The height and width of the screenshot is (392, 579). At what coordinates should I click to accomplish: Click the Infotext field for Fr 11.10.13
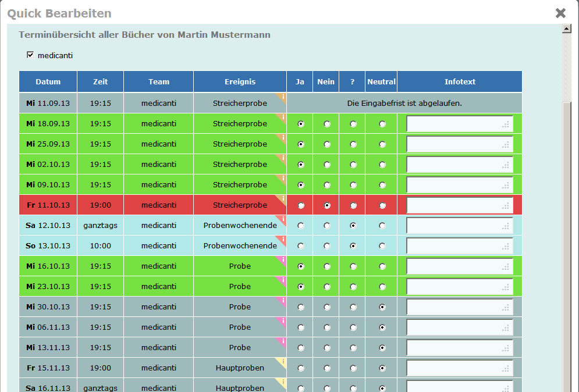coord(459,205)
